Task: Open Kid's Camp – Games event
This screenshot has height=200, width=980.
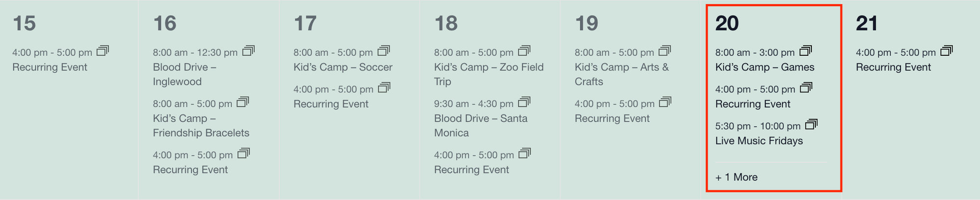Action: [765, 67]
